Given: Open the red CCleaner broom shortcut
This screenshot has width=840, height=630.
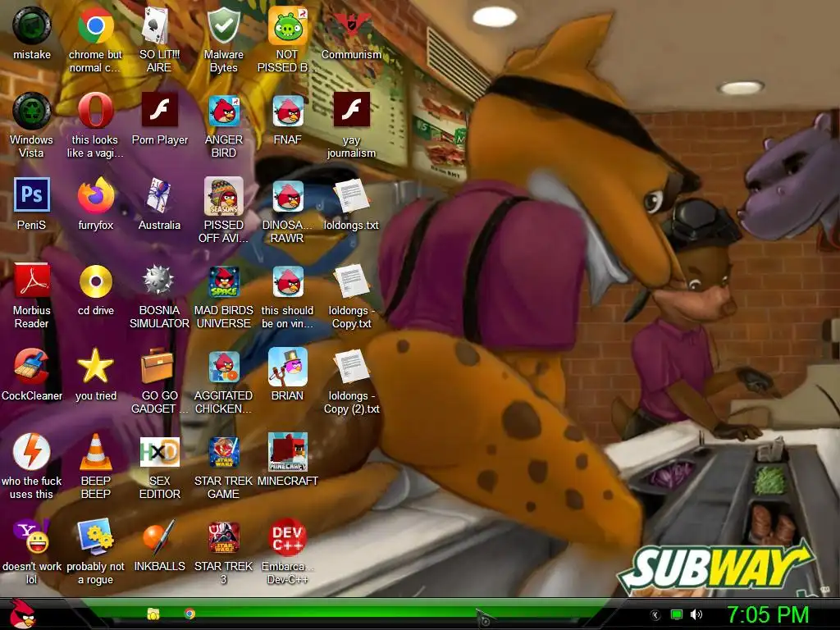Looking at the screenshot, I should pos(32,367).
